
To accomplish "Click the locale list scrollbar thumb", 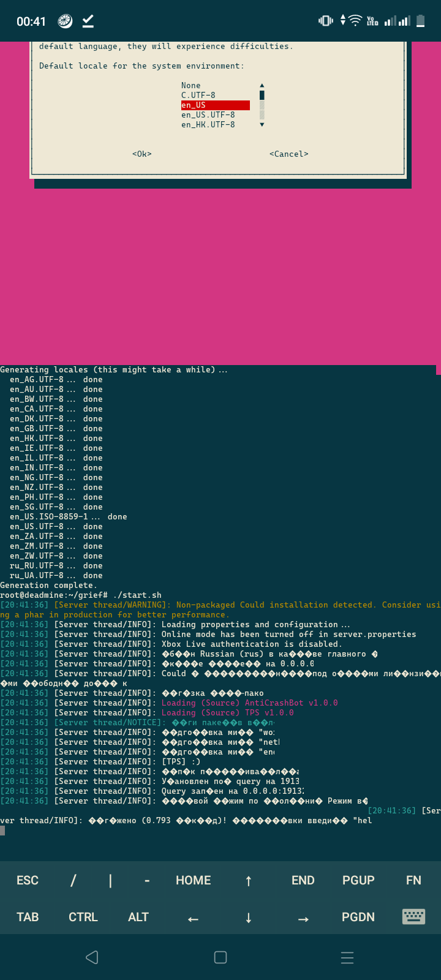I will pyautogui.click(x=262, y=96).
